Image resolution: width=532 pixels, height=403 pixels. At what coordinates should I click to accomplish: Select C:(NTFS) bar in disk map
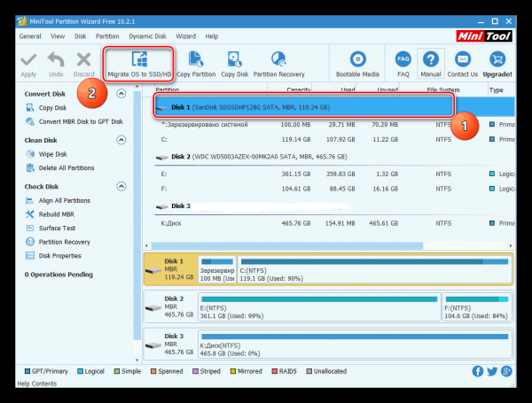374,270
